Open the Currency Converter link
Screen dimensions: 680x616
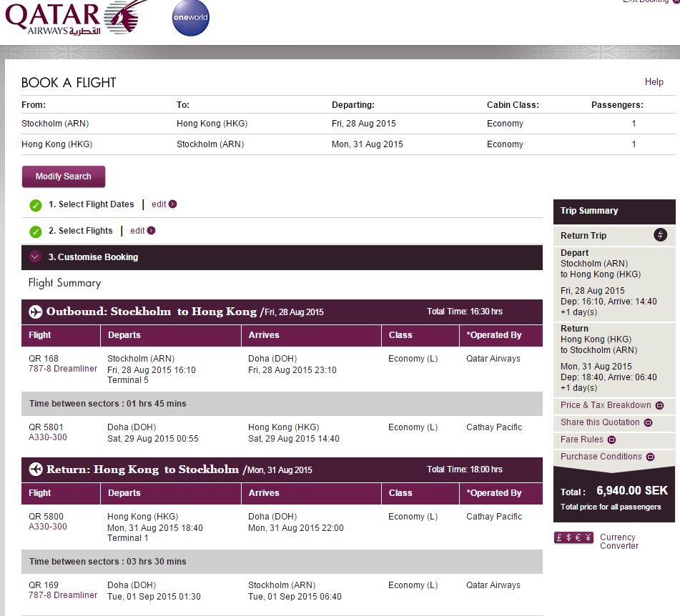coord(619,542)
